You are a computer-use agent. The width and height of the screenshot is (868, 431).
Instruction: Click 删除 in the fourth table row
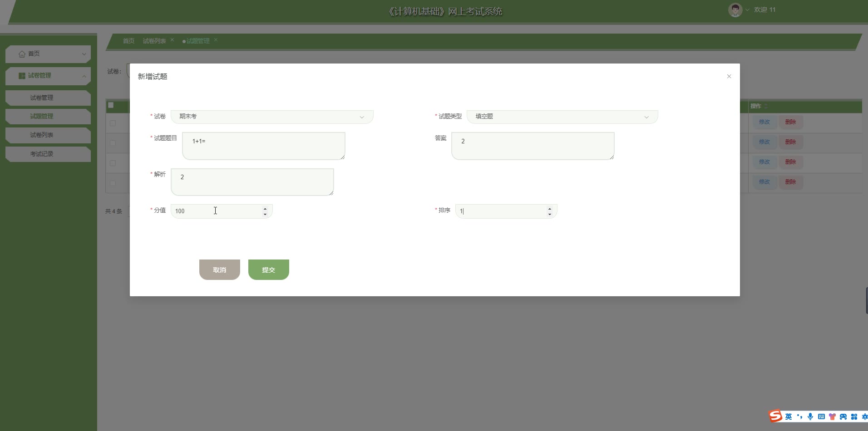[791, 182]
